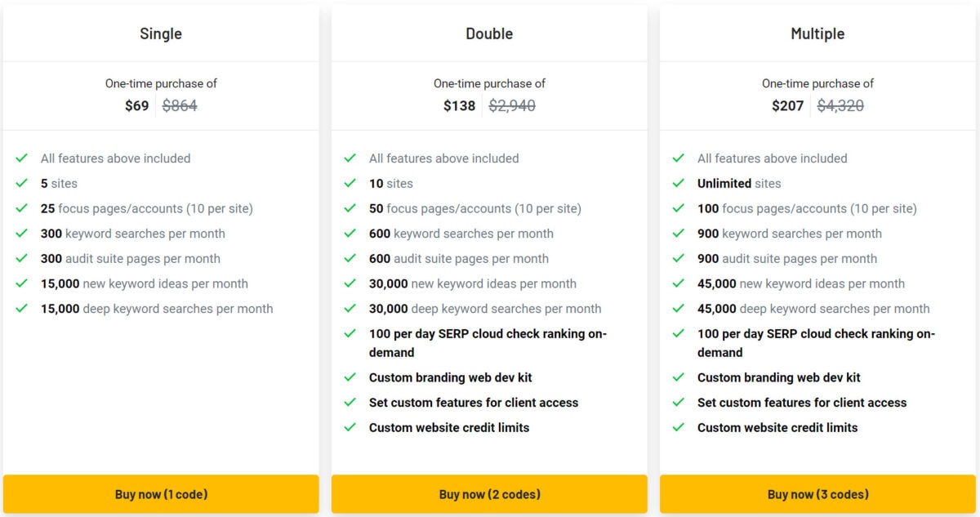Image resolution: width=980 pixels, height=517 pixels.
Task: Click the Buy now (1 code) button
Action: (161, 494)
